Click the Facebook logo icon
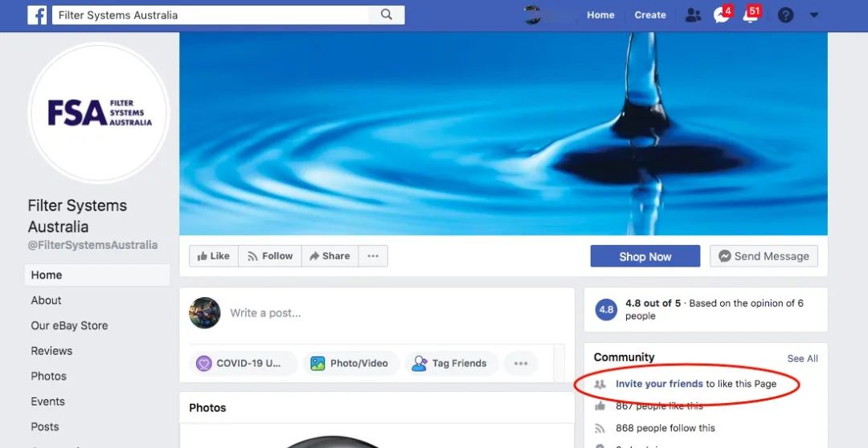Screen dimensions: 868x448 37,15
